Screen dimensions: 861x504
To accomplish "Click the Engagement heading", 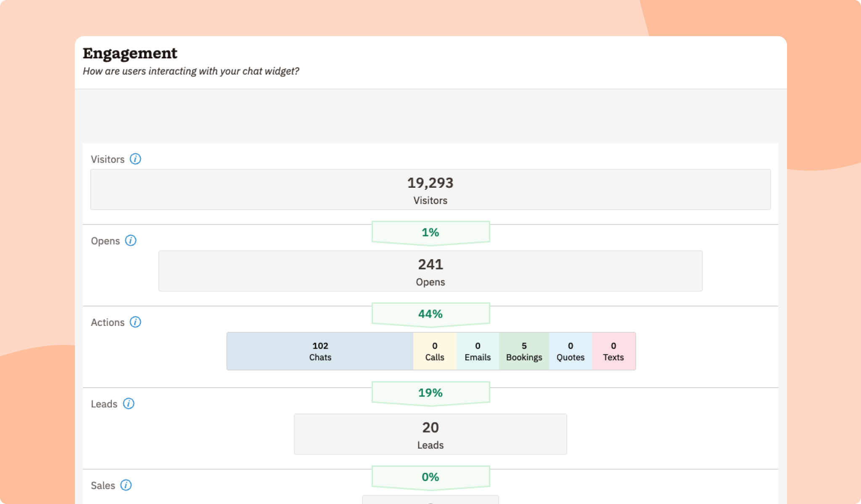I will 130,53.
